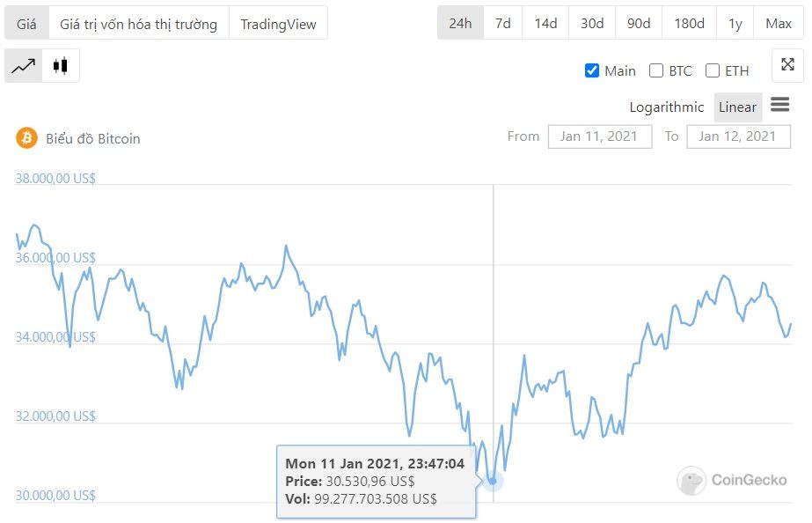Select the Linear scale option

coord(737,107)
